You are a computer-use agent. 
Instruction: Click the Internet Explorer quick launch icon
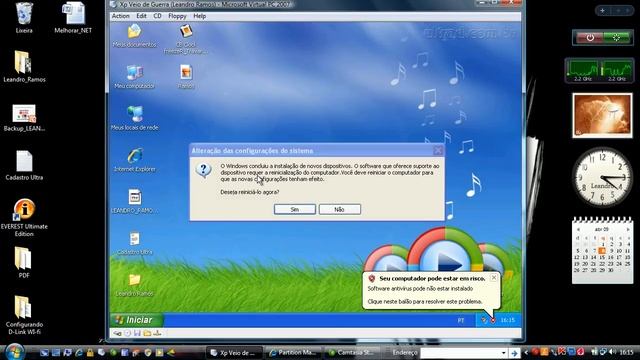tap(78, 352)
